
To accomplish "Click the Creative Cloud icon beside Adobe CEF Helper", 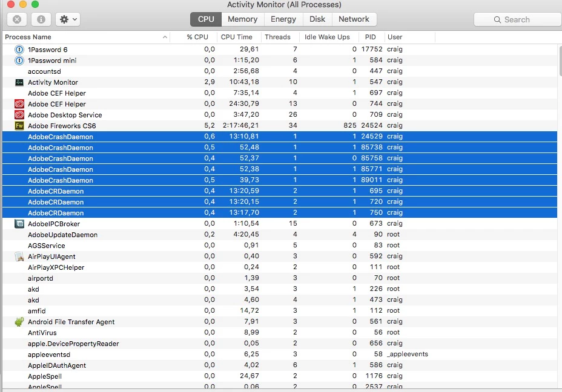I will tap(19, 104).
